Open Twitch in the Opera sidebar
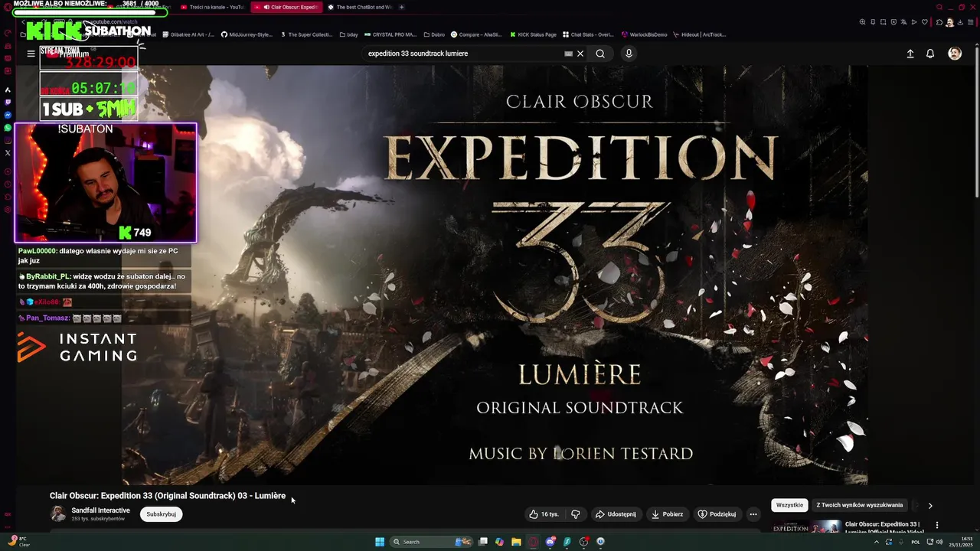 [8, 102]
